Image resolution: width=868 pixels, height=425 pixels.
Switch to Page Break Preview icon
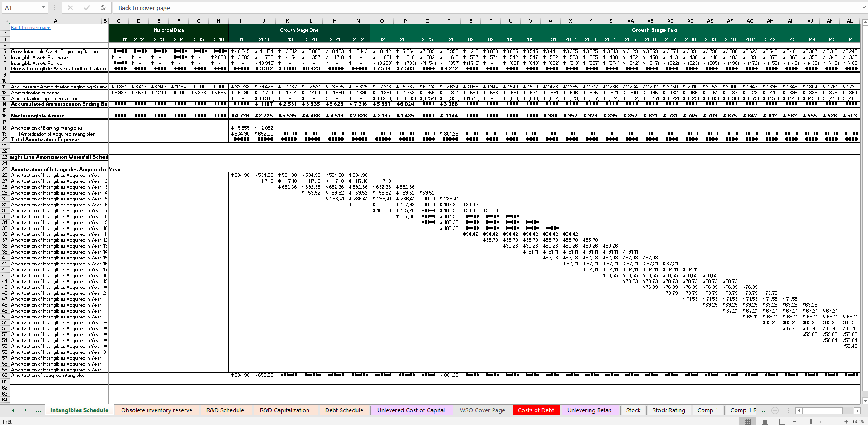tap(782, 421)
